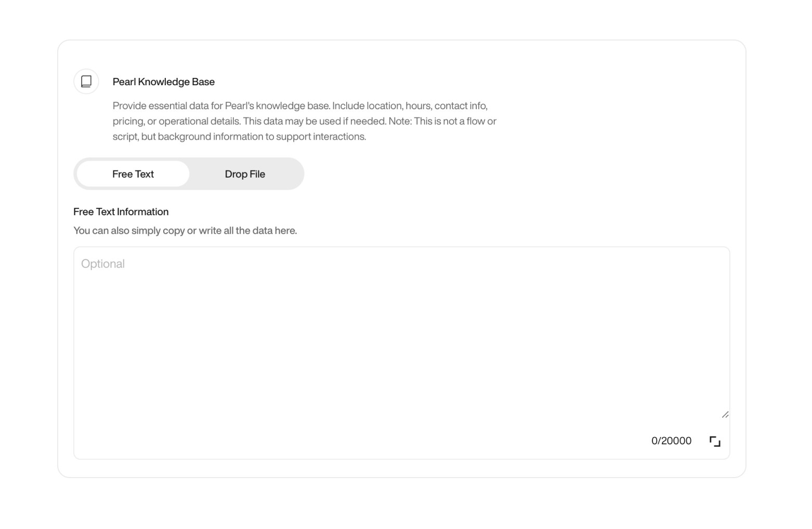812x529 pixels.
Task: Click the resize handle of the text area
Action: point(726,415)
